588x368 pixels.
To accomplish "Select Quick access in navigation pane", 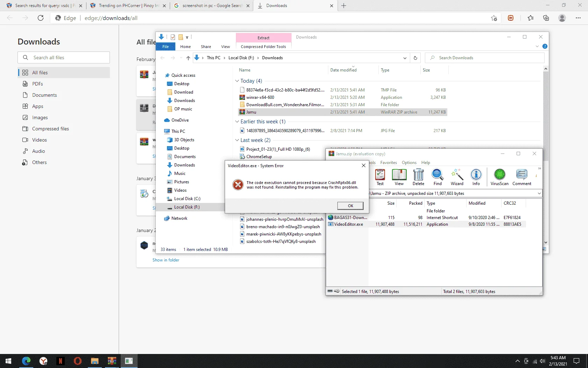I will click(183, 75).
